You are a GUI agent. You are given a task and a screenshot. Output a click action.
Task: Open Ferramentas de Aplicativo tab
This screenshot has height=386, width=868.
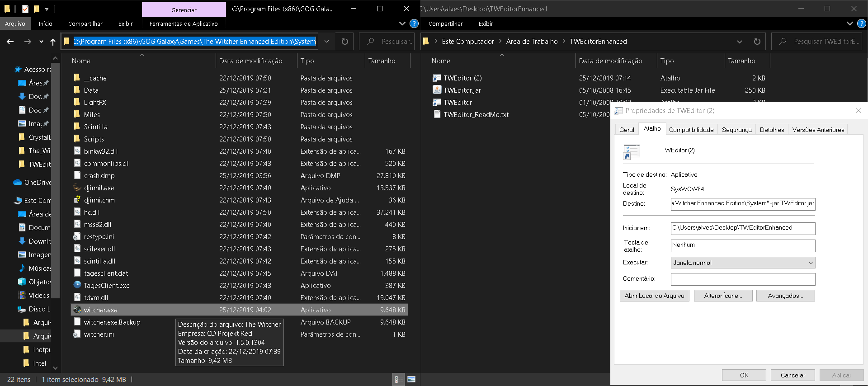pos(184,24)
